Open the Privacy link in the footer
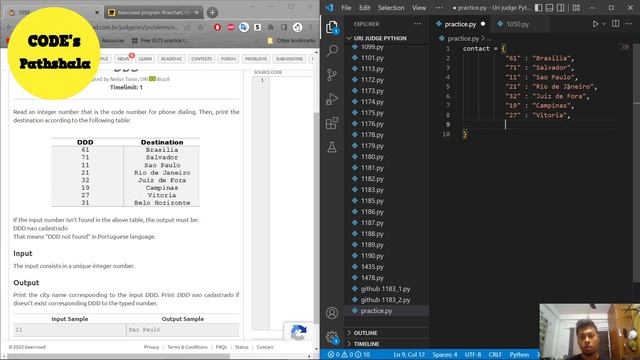This screenshot has height=360, width=640. 151,347
